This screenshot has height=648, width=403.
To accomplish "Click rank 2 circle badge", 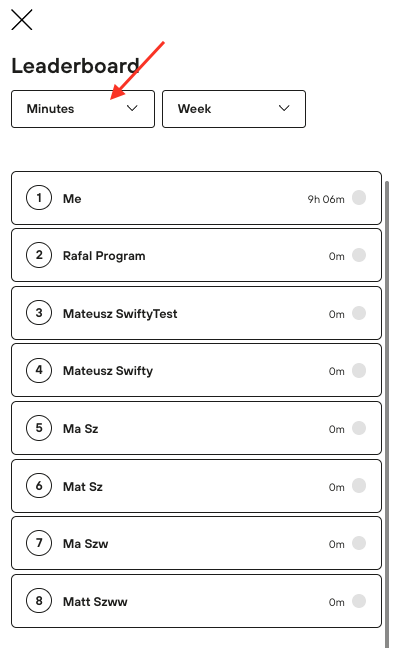I will pos(39,255).
